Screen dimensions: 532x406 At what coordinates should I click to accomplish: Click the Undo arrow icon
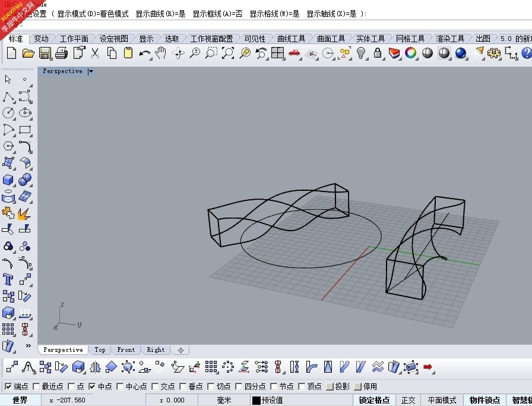click(x=145, y=53)
